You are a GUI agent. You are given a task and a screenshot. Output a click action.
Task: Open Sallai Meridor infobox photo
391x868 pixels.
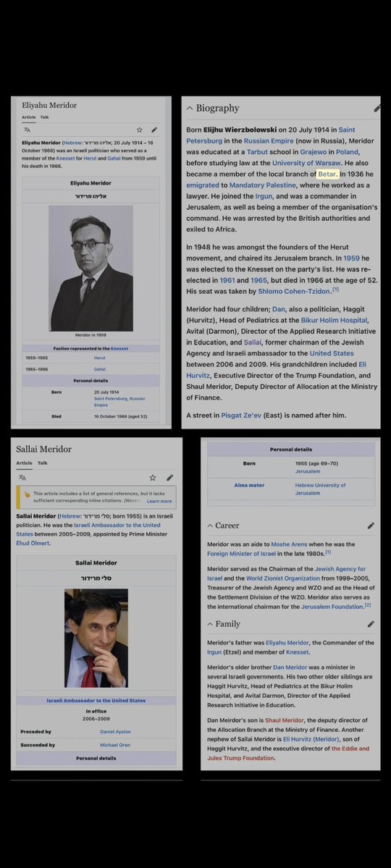[x=96, y=638]
